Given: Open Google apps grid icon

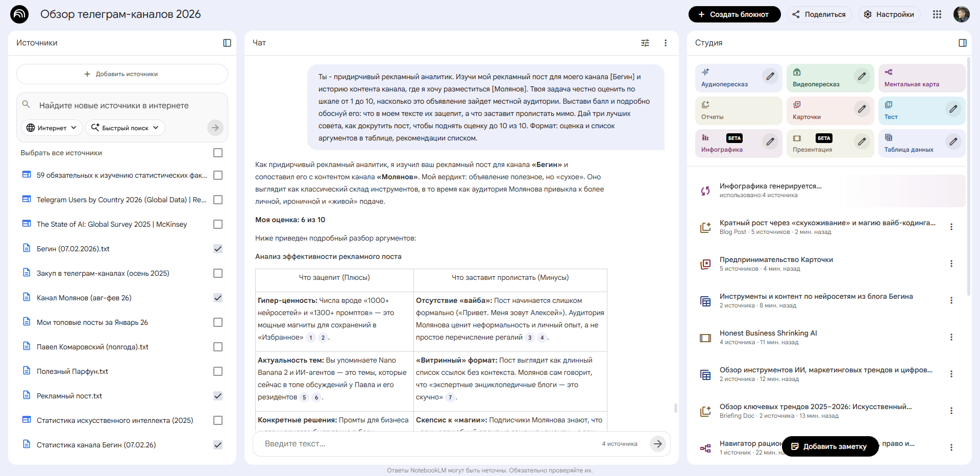Looking at the screenshot, I should pos(937,14).
